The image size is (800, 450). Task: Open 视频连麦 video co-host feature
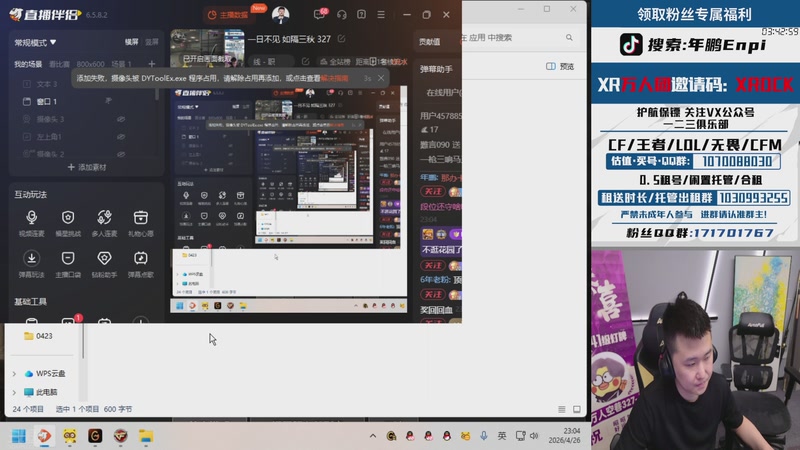tap(32, 222)
